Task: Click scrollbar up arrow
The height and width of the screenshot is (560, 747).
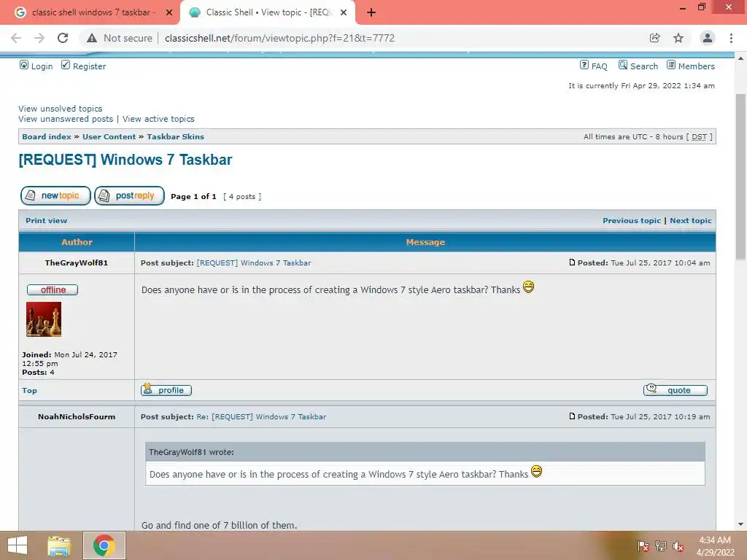Action: tap(740, 58)
